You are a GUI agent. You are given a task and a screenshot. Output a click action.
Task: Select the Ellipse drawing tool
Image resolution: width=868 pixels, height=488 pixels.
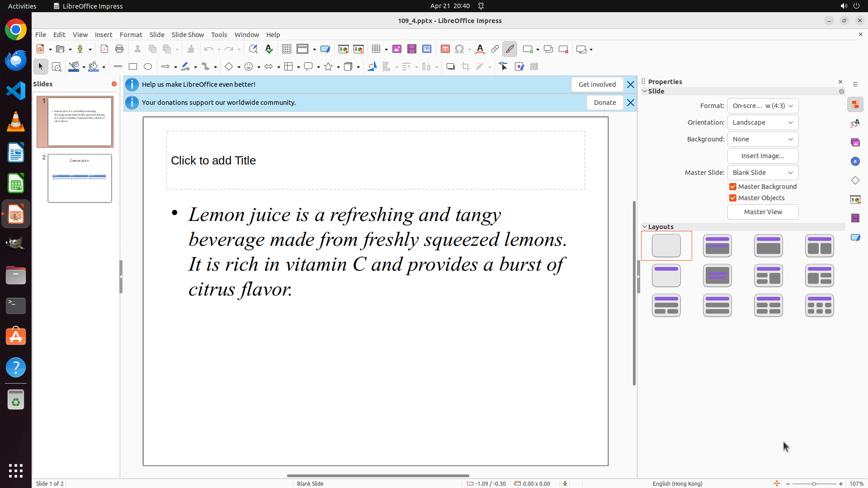pyautogui.click(x=148, y=67)
